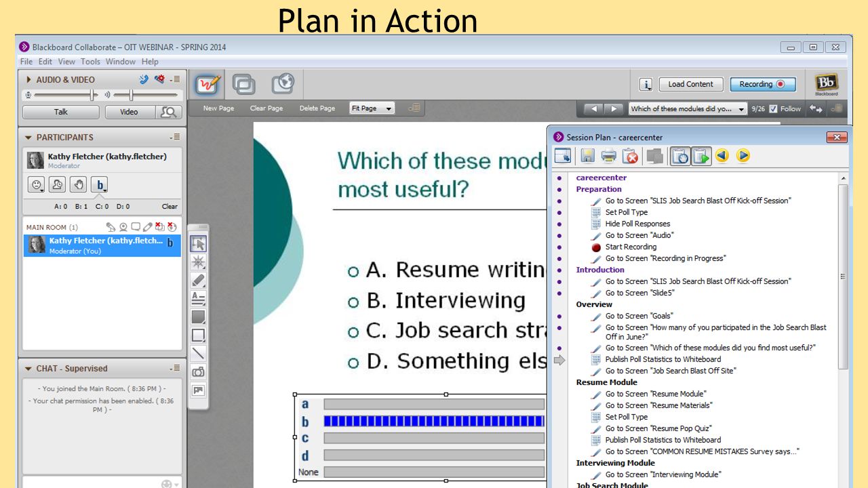Open the Audio & Video options menu
Screen dimensions: 868x488
[x=176, y=79]
